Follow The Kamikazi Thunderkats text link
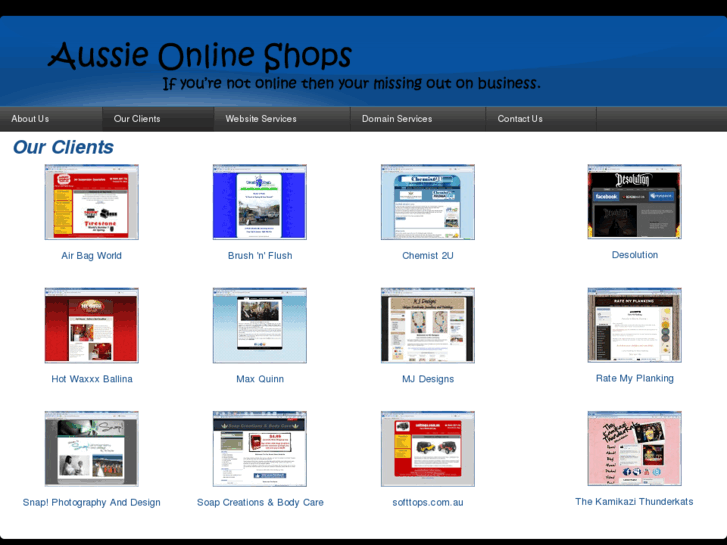The height and width of the screenshot is (545, 727). (634, 501)
